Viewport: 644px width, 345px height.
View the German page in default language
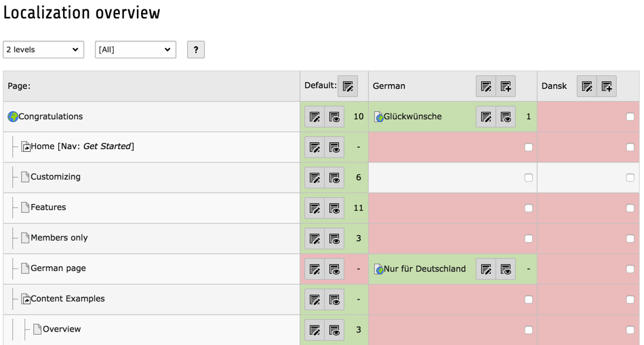coord(334,269)
